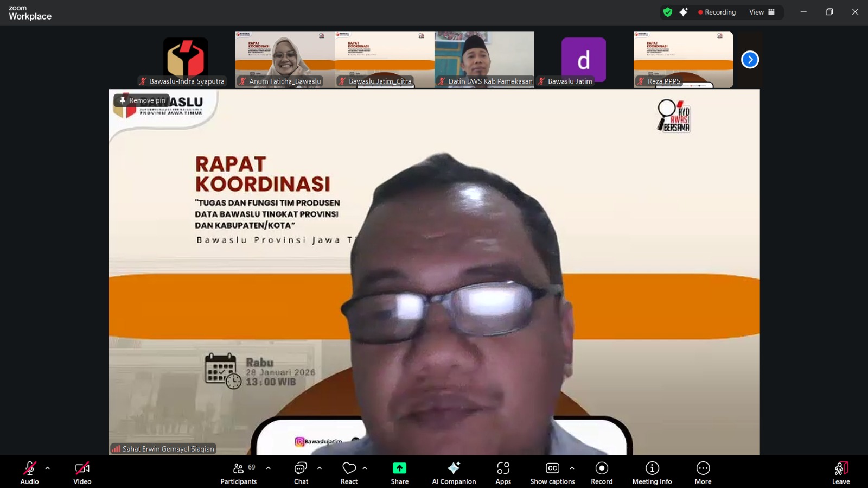Click the React heart icon
The width and height of the screenshot is (868, 488).
tap(349, 472)
